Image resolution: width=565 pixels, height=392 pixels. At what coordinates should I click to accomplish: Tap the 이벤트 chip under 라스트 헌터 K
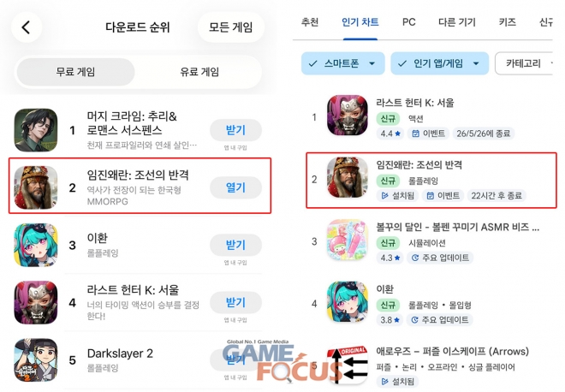click(428, 134)
